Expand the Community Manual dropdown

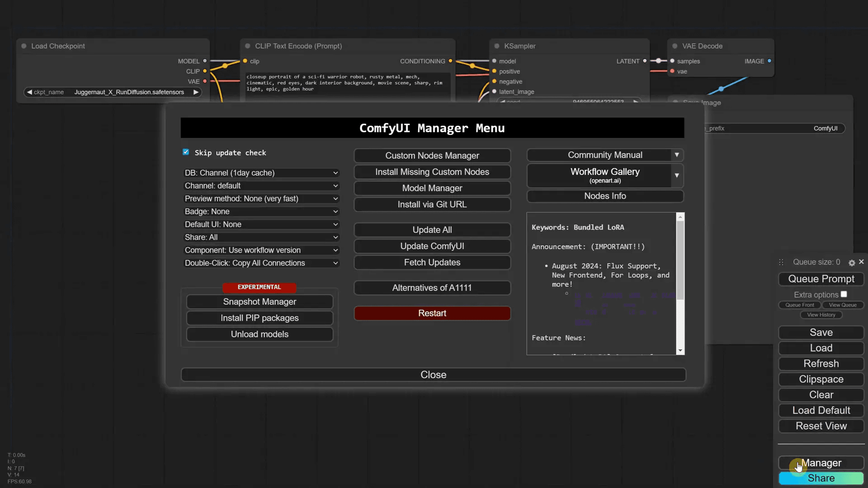tap(676, 155)
